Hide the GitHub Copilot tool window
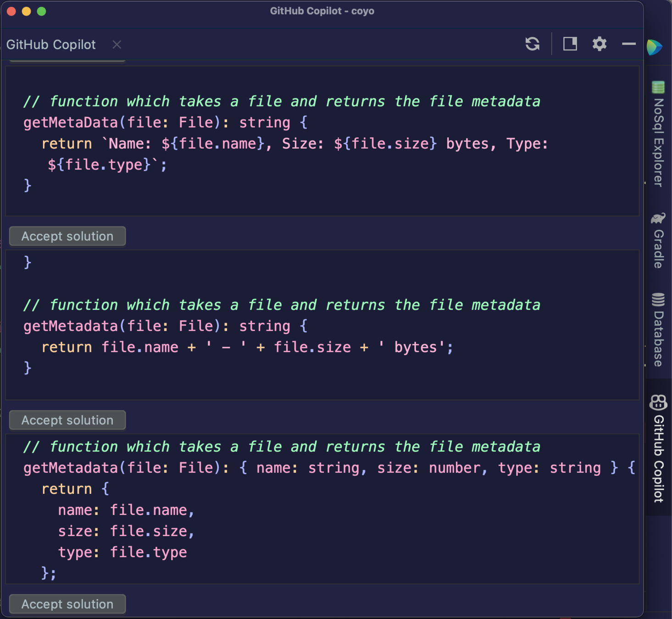 tap(628, 44)
